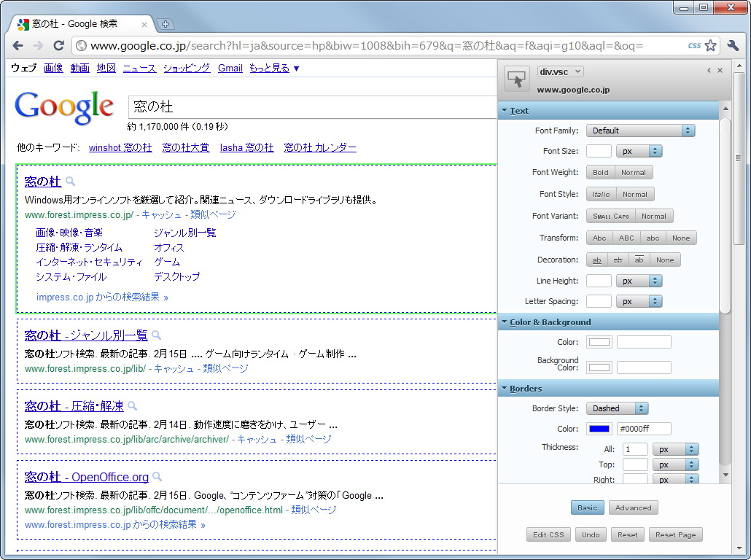The width and height of the screenshot is (751, 560).
Task: Open the Border Style Dashed dropdown
Action: click(x=617, y=408)
